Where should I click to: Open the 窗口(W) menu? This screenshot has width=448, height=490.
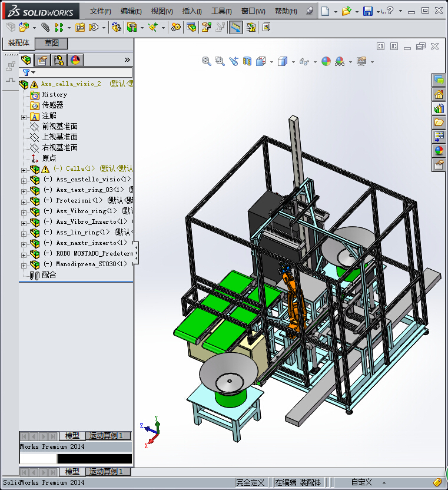click(253, 11)
